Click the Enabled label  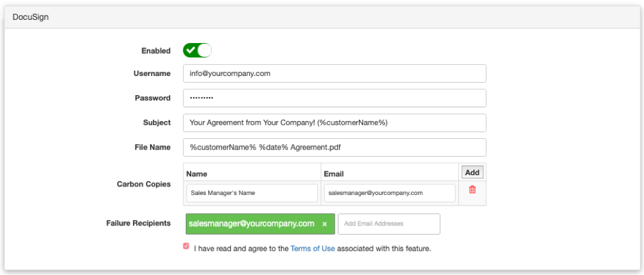pyautogui.click(x=156, y=50)
